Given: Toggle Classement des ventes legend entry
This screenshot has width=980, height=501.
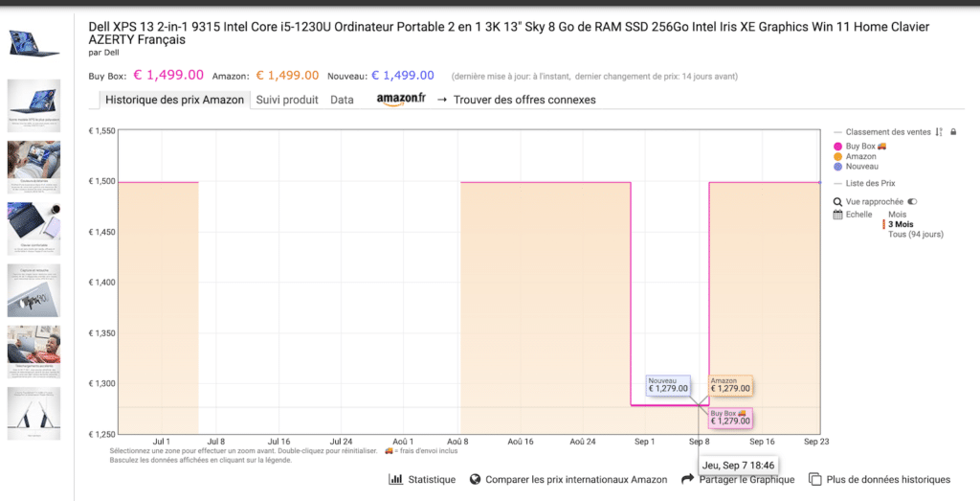Looking at the screenshot, I should point(887,132).
